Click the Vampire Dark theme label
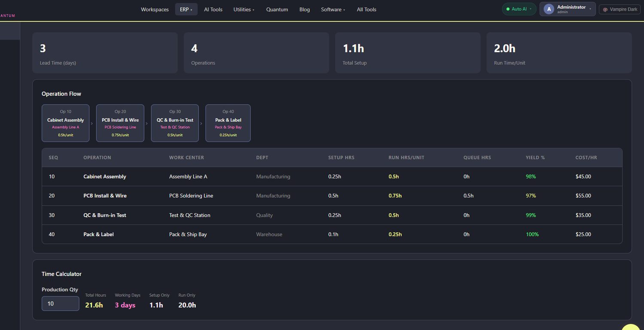 (x=623, y=9)
